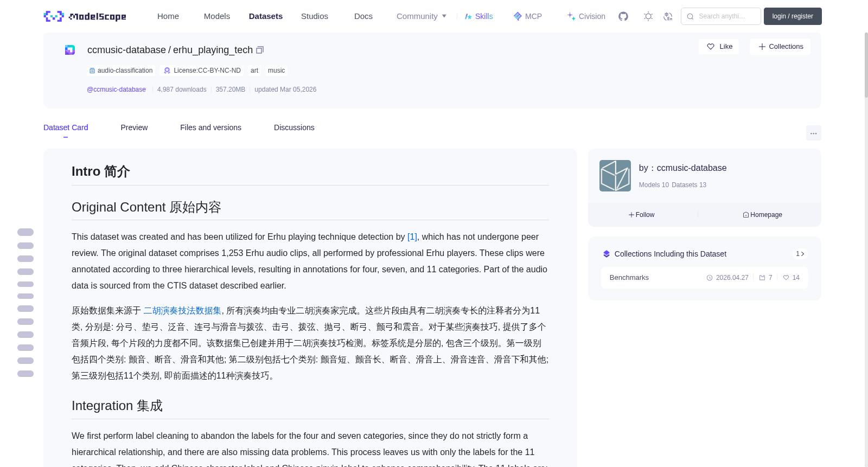The height and width of the screenshot is (467, 868).
Task: Open by: ccmusic-database profile name
Action: tap(682, 168)
